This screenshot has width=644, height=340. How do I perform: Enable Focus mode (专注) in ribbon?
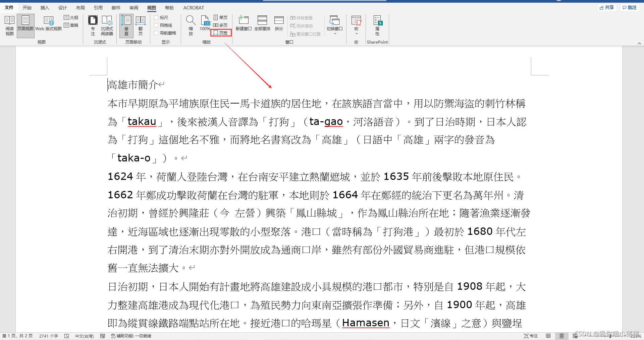point(93,26)
